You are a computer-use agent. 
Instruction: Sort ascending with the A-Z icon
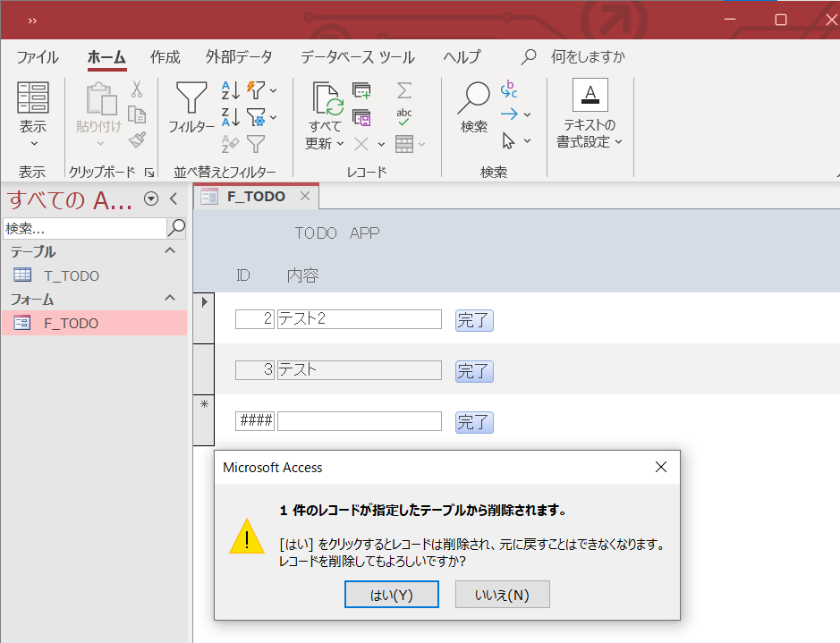click(231, 90)
